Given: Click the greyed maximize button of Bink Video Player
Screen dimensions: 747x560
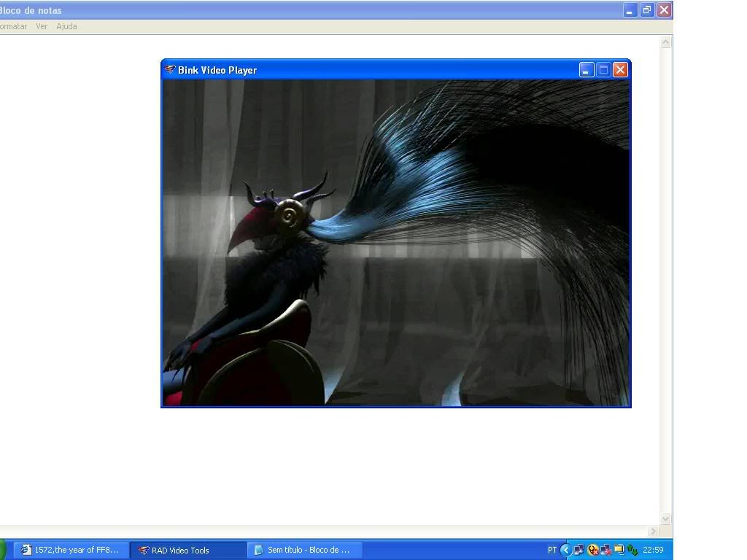Looking at the screenshot, I should (x=603, y=70).
